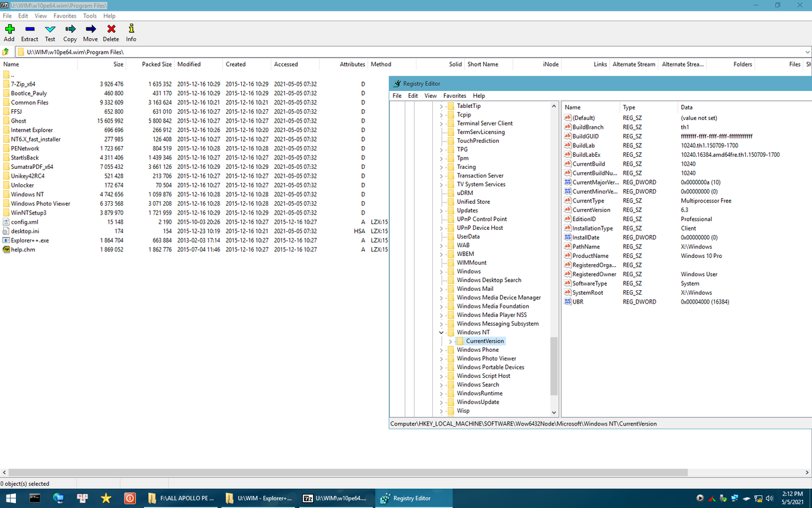Expand the Terminal Server Client key
Screen dimensions: 812x508
(x=441, y=123)
